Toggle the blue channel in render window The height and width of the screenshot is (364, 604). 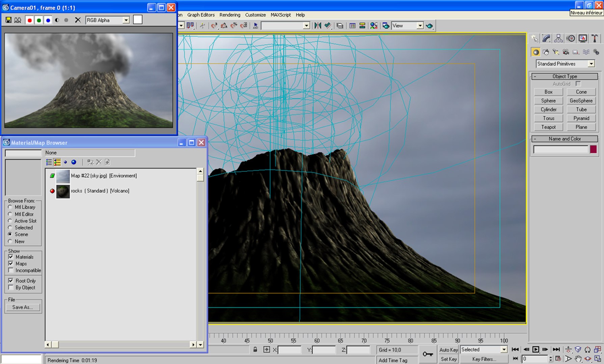(x=48, y=20)
